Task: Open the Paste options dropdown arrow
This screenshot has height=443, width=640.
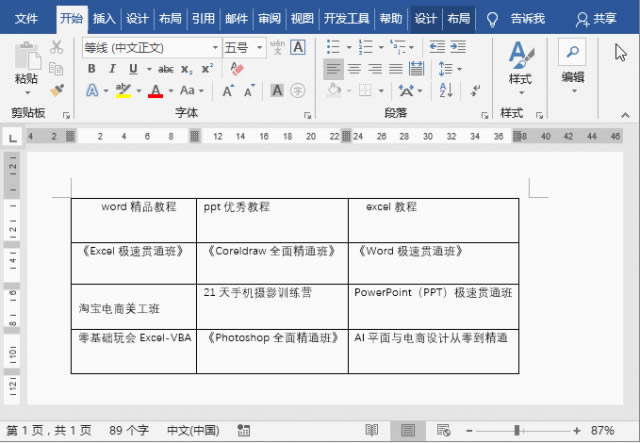Action: coord(28,93)
